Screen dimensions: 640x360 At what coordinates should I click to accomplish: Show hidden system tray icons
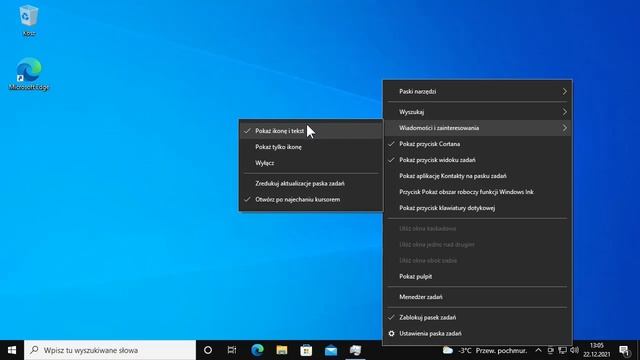[x=538, y=350]
